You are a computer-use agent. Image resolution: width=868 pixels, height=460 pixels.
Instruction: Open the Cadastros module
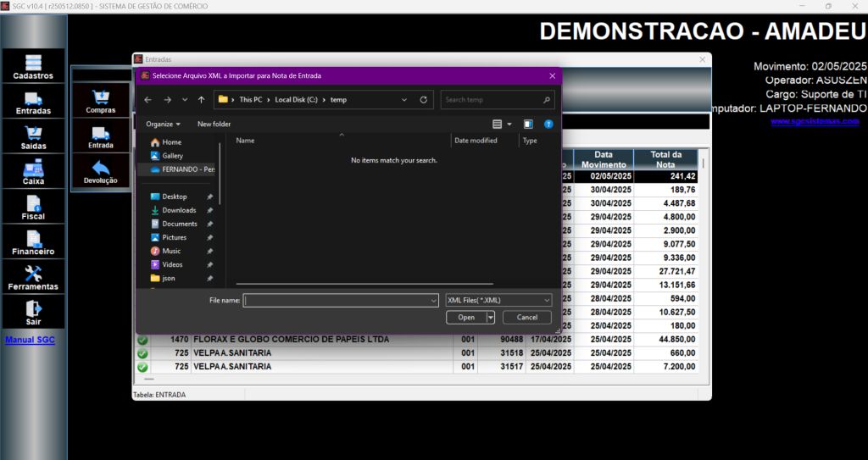click(33, 66)
